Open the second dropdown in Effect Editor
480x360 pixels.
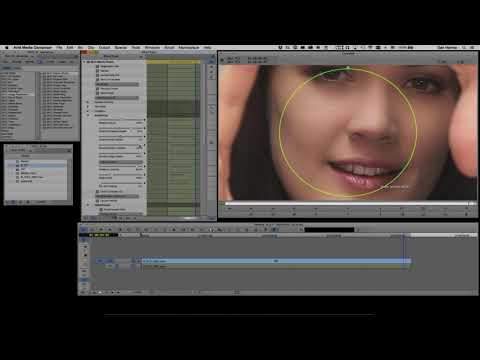point(117,98)
